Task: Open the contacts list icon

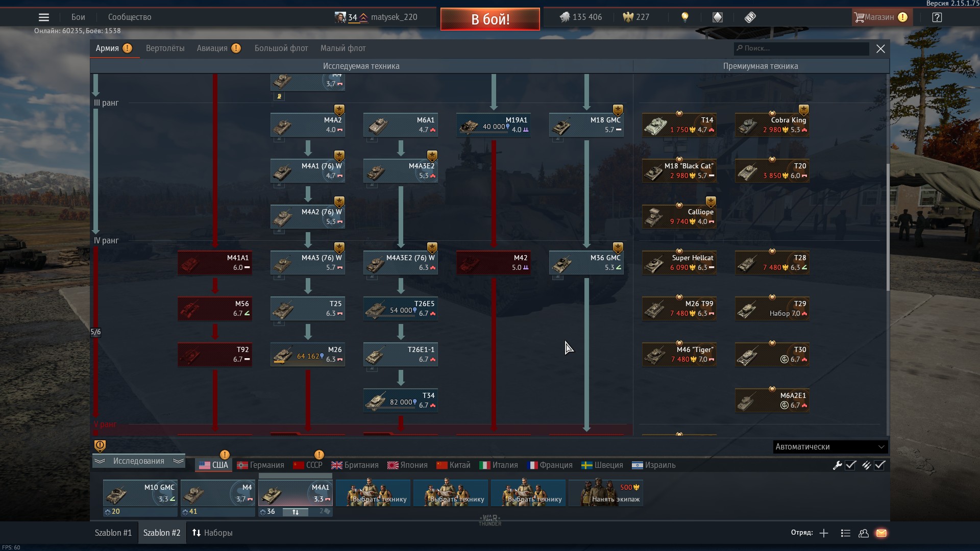Action: pyautogui.click(x=845, y=533)
